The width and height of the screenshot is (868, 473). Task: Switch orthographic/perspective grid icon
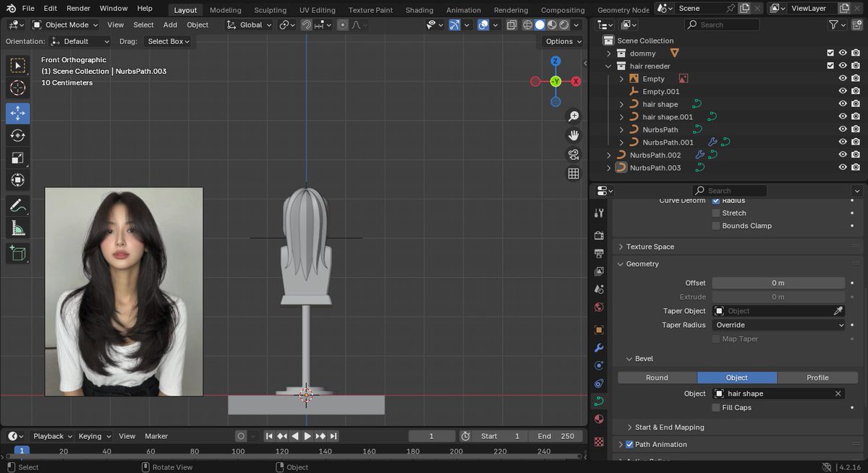tap(574, 174)
